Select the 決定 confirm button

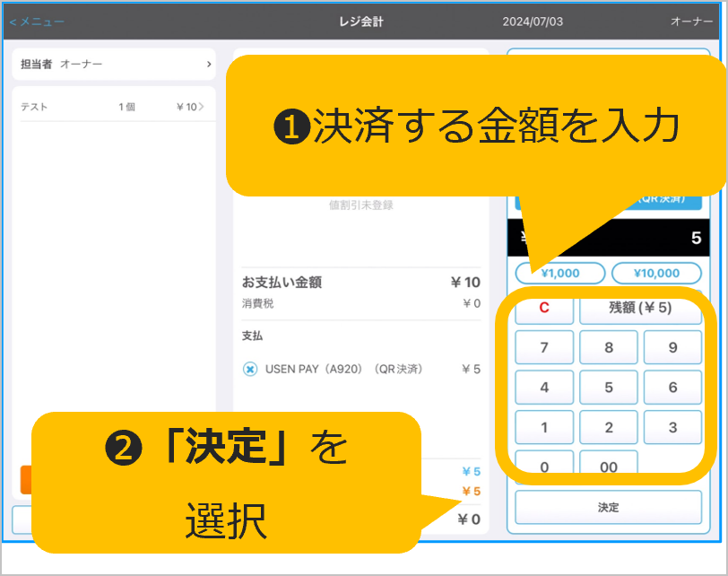coord(608,507)
